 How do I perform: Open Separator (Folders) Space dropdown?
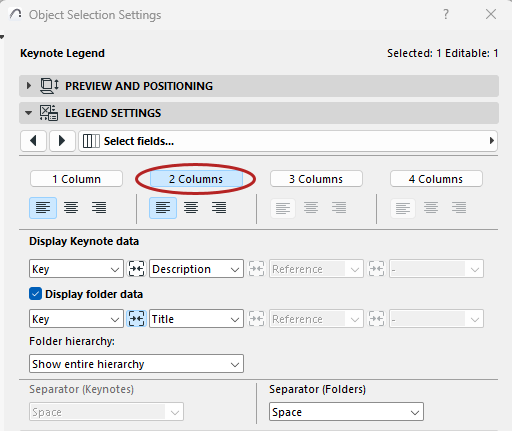pos(346,412)
